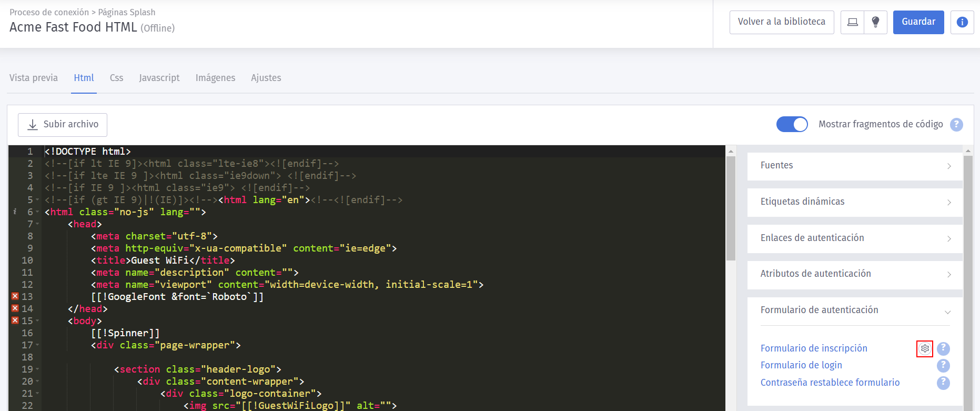Click the gear icon next to Formulario de inscripción
This screenshot has height=411, width=980.
pos(925,348)
